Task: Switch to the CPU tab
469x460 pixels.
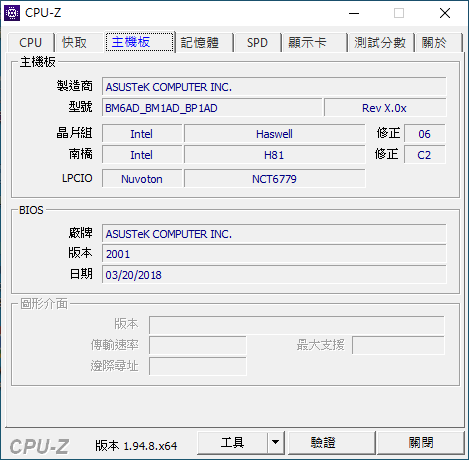Action: pos(30,42)
